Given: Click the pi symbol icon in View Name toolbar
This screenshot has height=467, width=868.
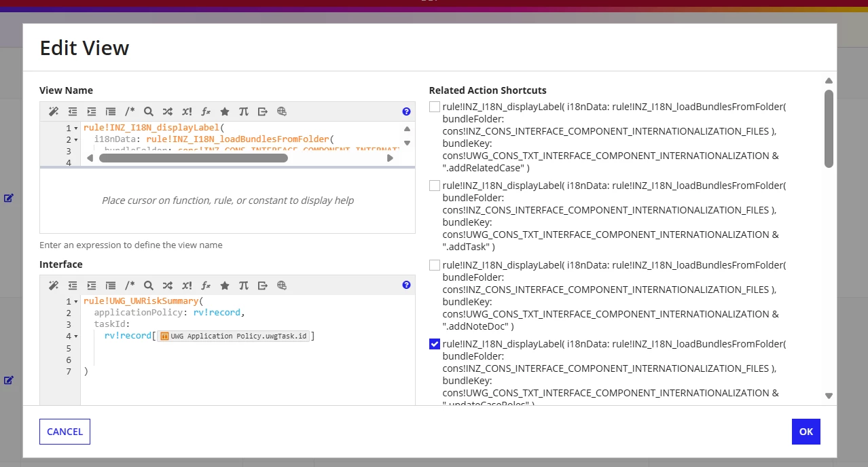Looking at the screenshot, I should point(244,111).
